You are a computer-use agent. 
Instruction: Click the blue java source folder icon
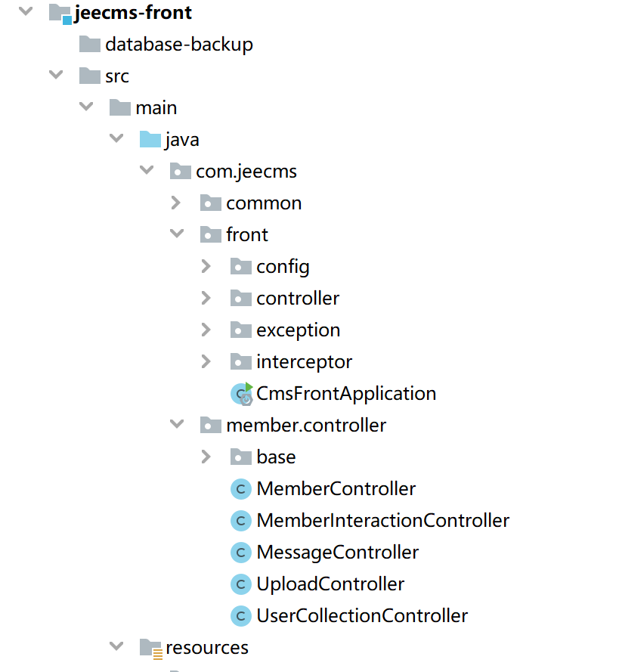[150, 140]
